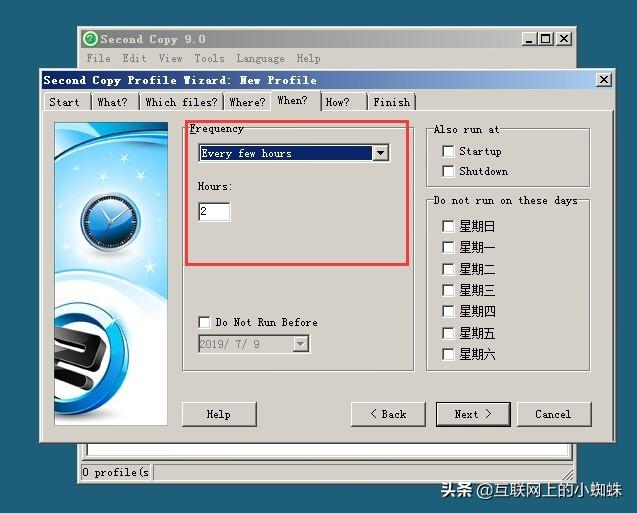Click the clock image in wizard sidebar
This screenshot has height=513, width=637.
coord(110,222)
